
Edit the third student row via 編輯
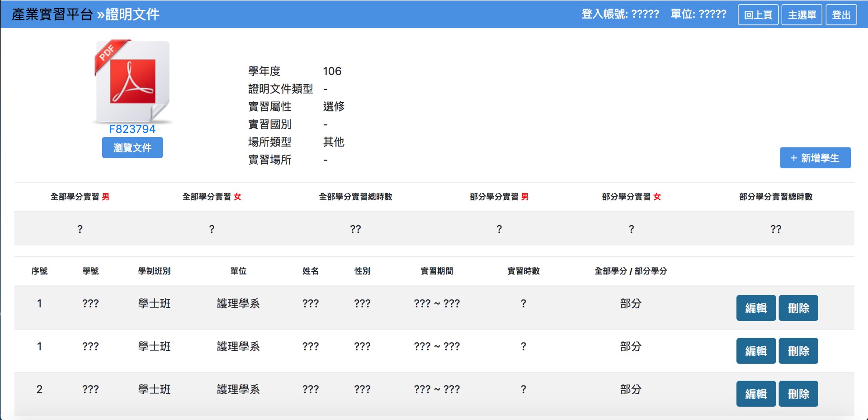756,393
